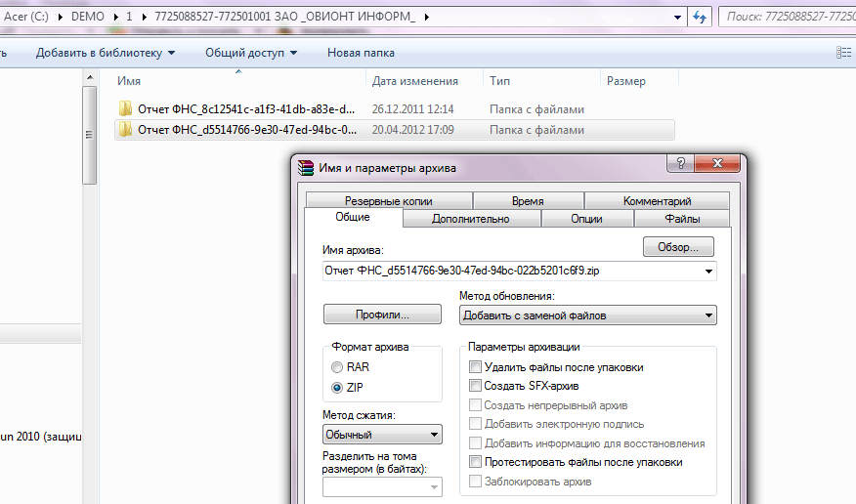Screen dimensions: 856x504
Task: Open the view options icon in toolbar
Action: click(x=843, y=53)
